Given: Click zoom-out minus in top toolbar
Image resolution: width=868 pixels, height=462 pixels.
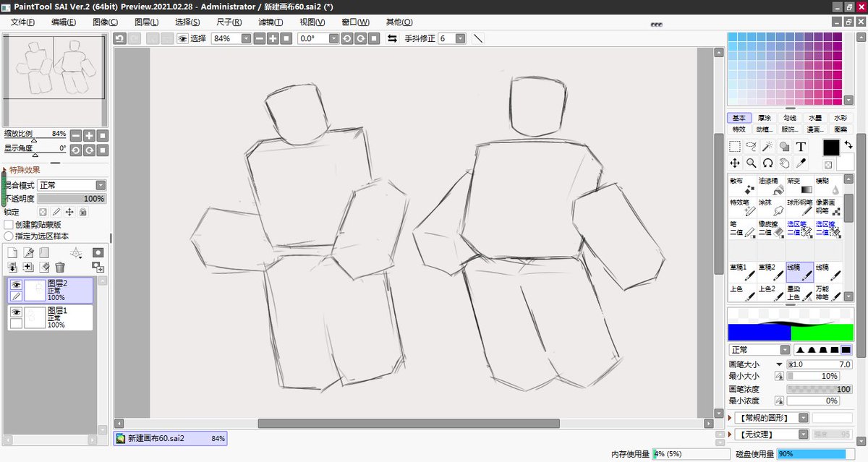Looking at the screenshot, I should point(260,38).
